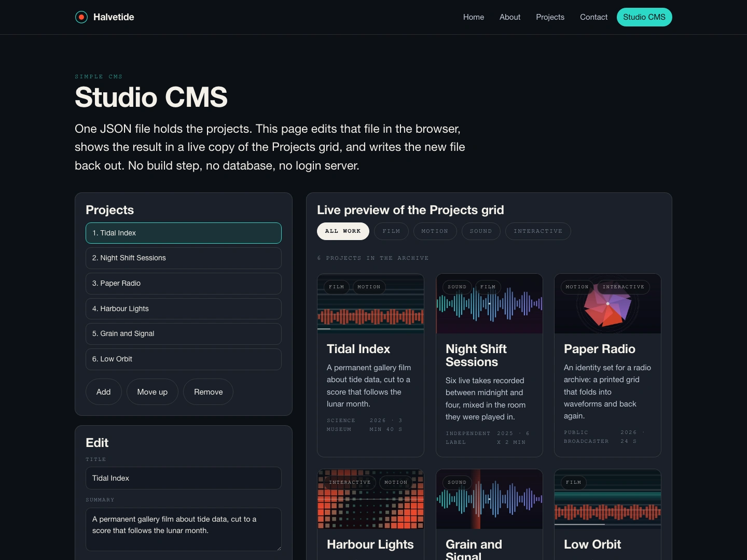Click the Studio CMS page heading
The image size is (747, 560).
(151, 97)
